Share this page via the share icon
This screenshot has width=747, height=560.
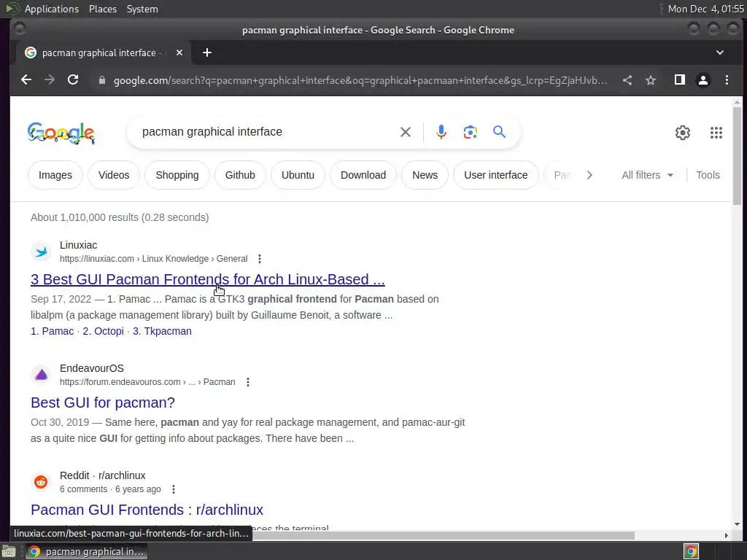(627, 80)
